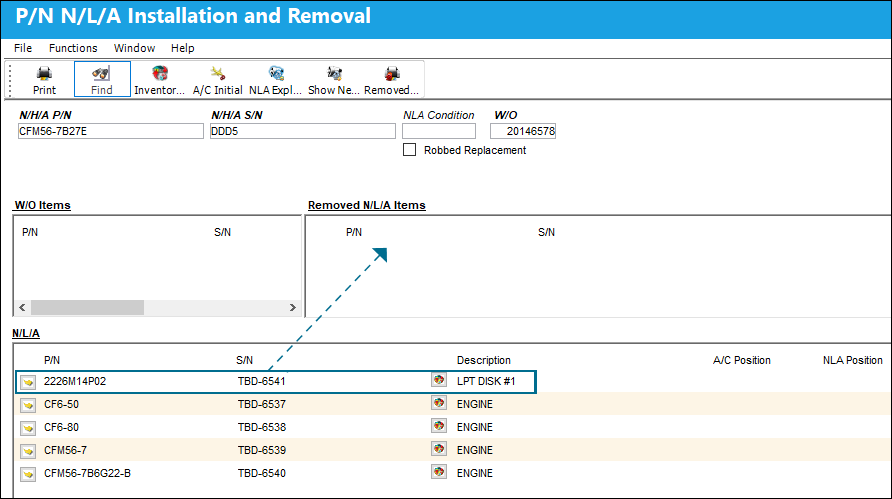This screenshot has width=892, height=499.
Task: Click the toolbar drag handle grip
Action: click(x=10, y=80)
